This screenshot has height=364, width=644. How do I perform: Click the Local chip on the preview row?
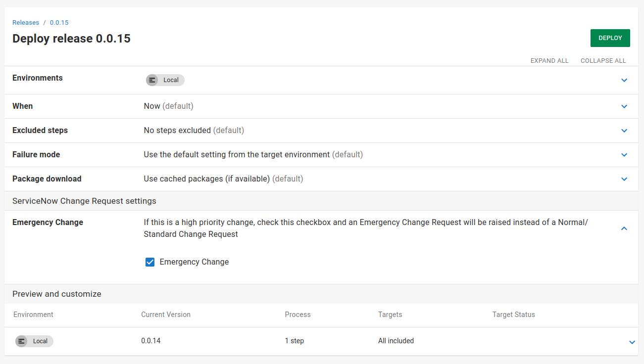pos(34,341)
